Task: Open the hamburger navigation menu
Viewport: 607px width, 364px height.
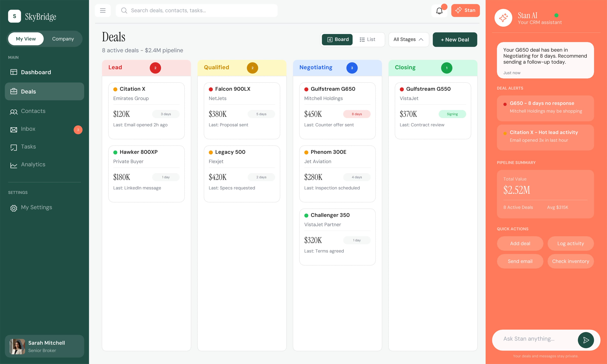Action: click(x=103, y=10)
